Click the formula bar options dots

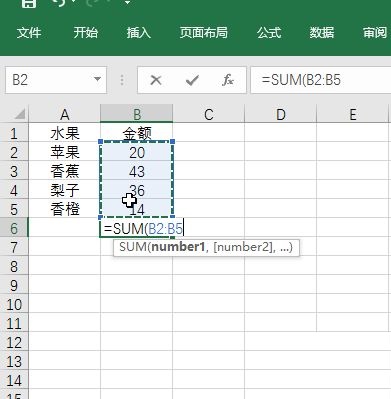tap(122, 80)
